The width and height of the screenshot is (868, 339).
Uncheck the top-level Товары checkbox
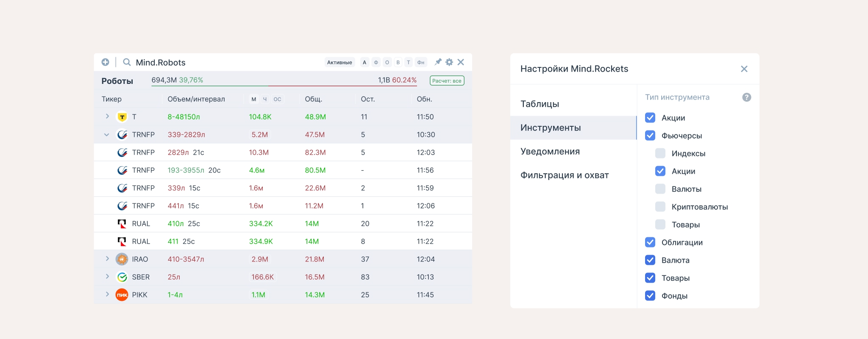(x=650, y=278)
